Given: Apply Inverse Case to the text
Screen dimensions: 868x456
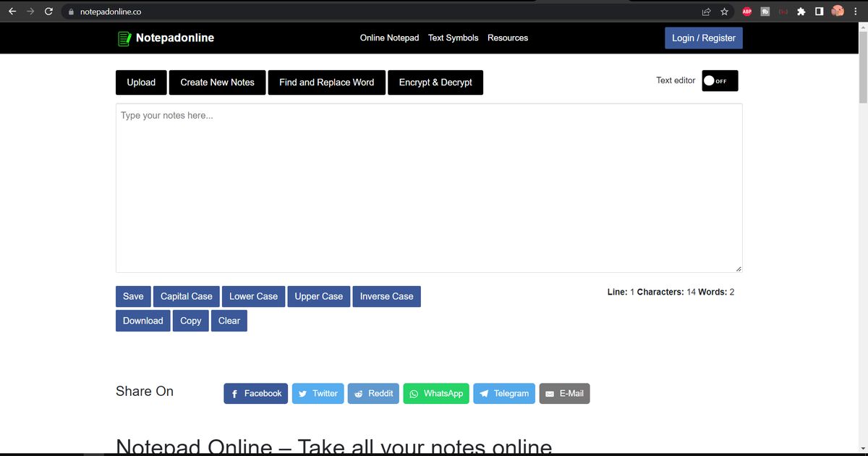Looking at the screenshot, I should [386, 297].
